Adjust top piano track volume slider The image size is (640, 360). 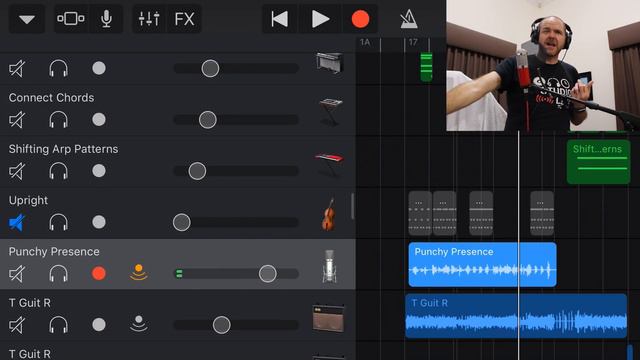tap(210, 69)
